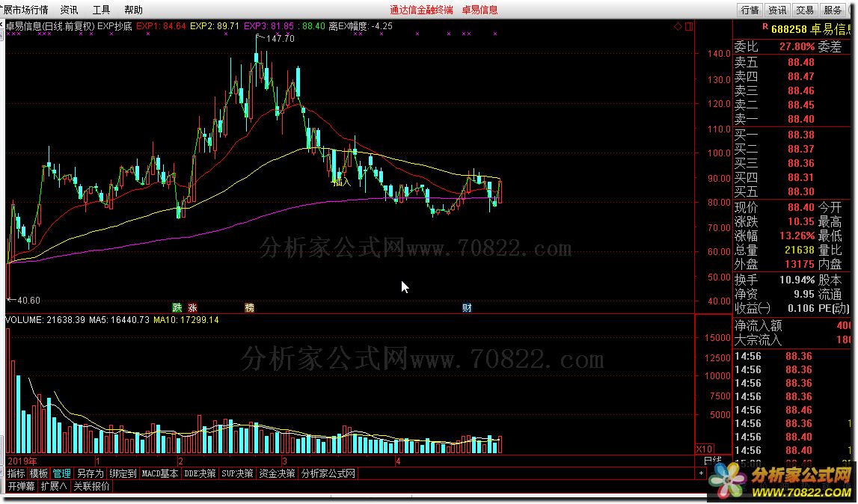Image resolution: width=858 pixels, height=504 pixels.
Task: Click the 通达信金融终端 title text
Action: 421,10
